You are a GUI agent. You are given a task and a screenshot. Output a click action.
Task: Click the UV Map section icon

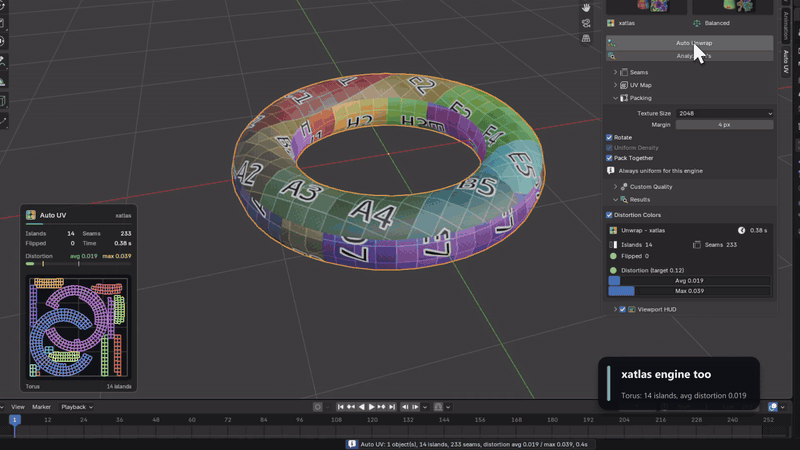pyautogui.click(x=624, y=85)
